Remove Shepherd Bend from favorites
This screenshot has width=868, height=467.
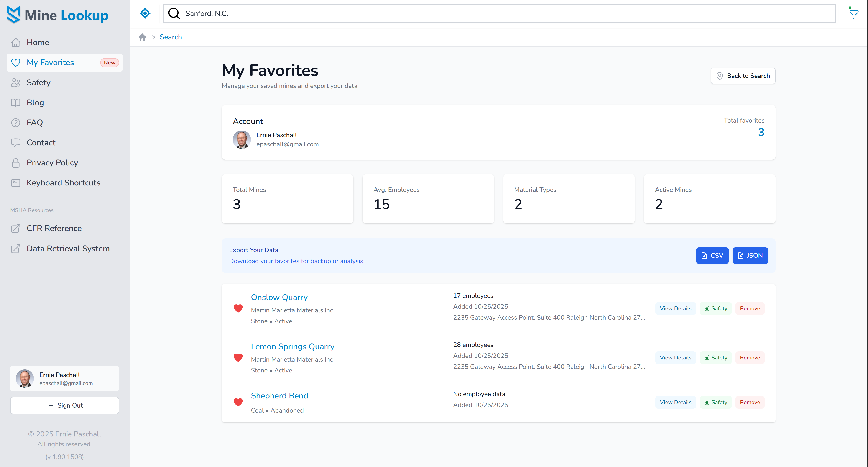point(750,402)
